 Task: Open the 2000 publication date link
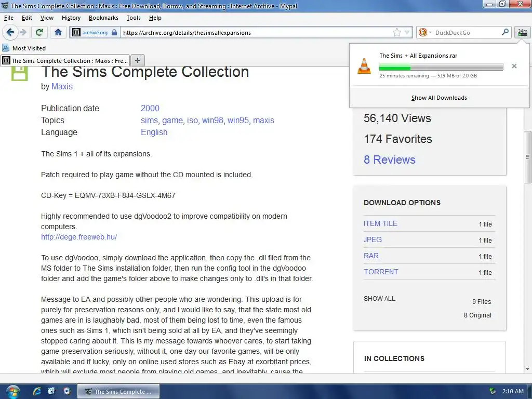[x=150, y=108]
